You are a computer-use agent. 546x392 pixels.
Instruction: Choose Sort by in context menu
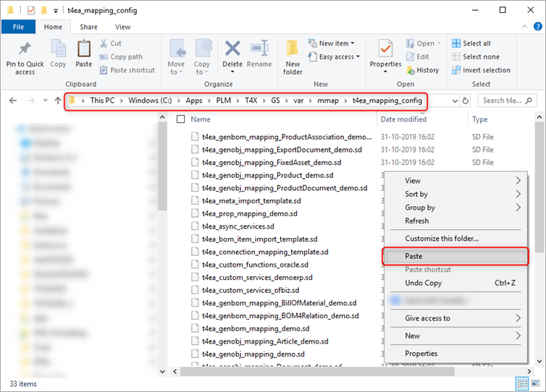[x=455, y=194]
